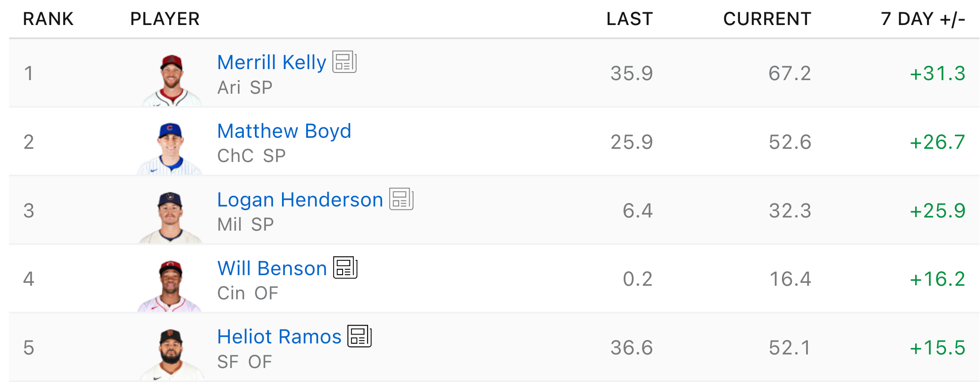Select Heliot Ramos's headshot image
980x382 pixels.
[x=171, y=354]
